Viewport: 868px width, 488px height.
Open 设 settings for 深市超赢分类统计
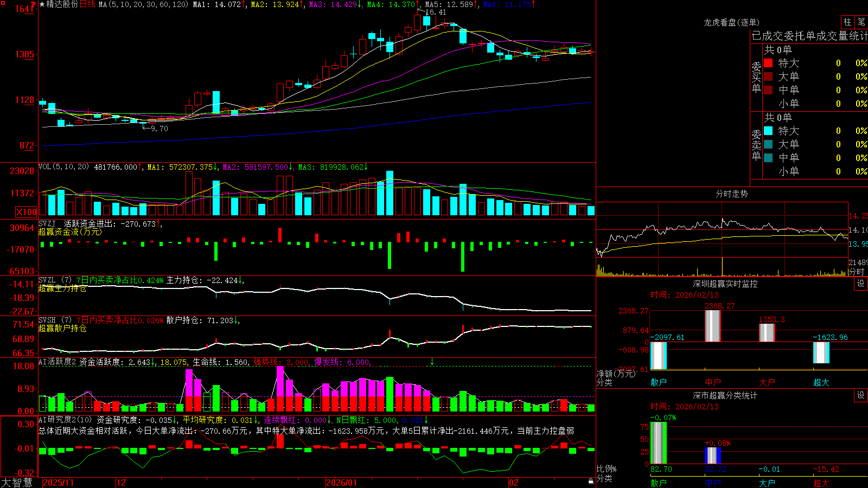861,395
